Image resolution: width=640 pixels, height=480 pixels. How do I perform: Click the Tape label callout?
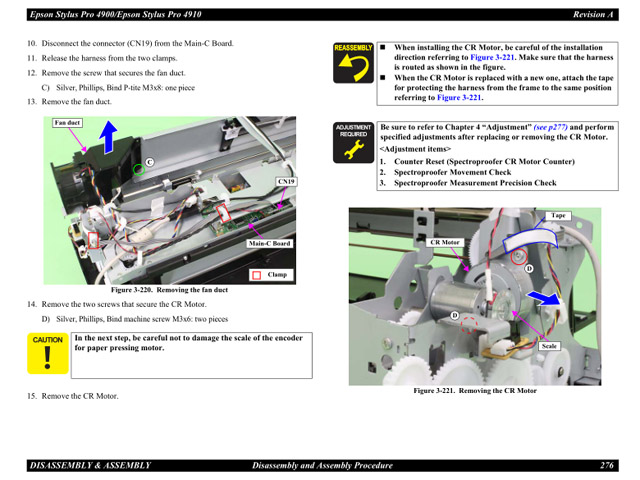[558, 216]
